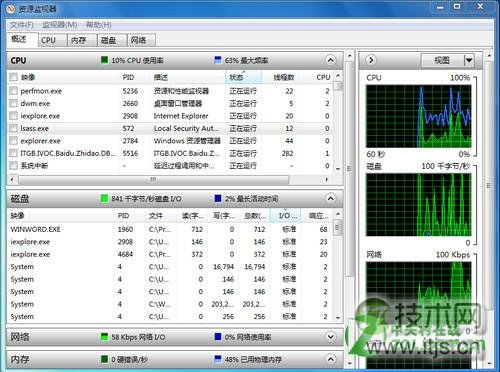Check the select-all box in the CPU header
Viewport: 500px width, 372px height.
pyautogui.click(x=13, y=77)
